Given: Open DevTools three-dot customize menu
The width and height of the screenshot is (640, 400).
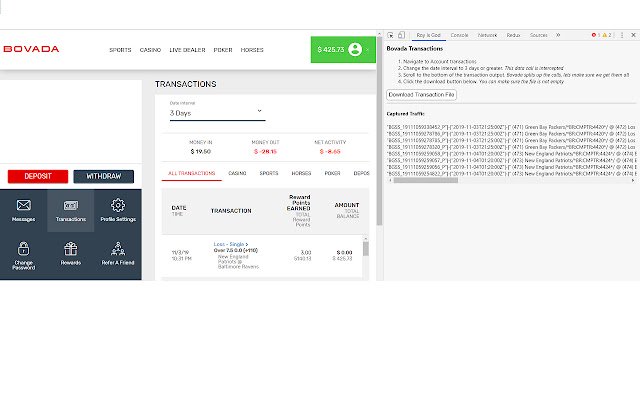Looking at the screenshot, I should click(x=622, y=35).
